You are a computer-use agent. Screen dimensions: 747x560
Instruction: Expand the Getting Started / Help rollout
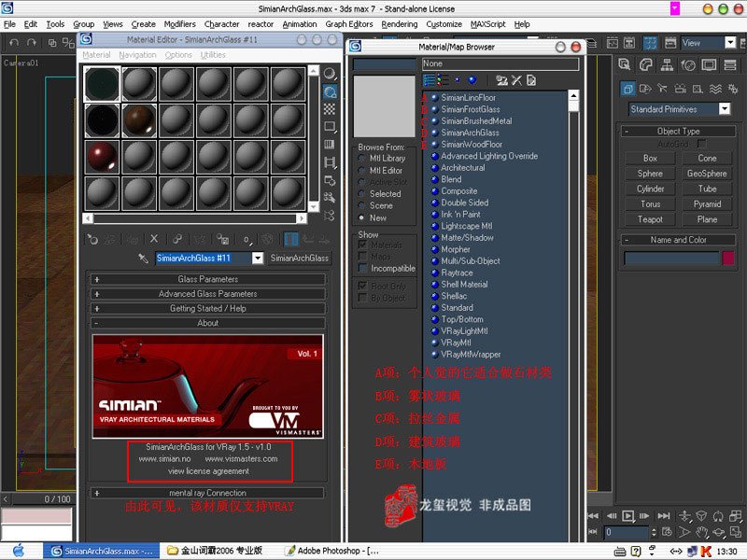click(207, 309)
